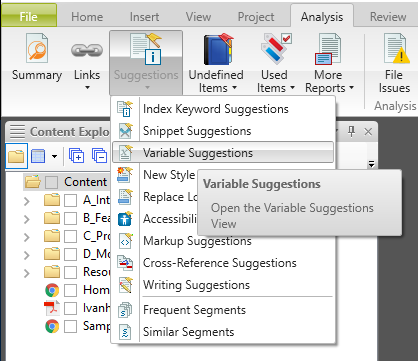Image resolution: width=418 pixels, height=361 pixels.
Task: Tick the D_Mo folder checkbox
Action: 70,254
